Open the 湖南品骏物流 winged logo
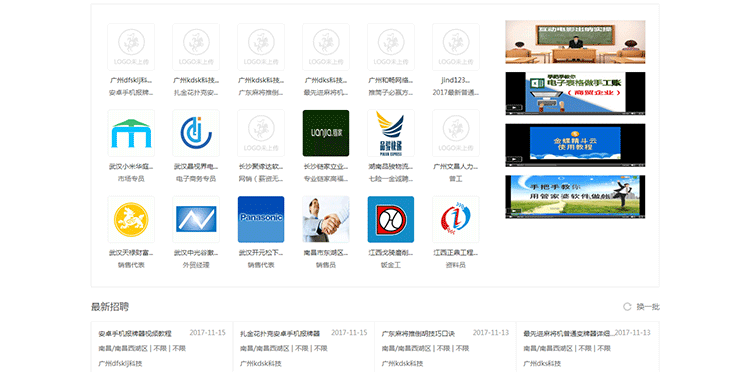The width and height of the screenshot is (750, 372). [x=391, y=133]
